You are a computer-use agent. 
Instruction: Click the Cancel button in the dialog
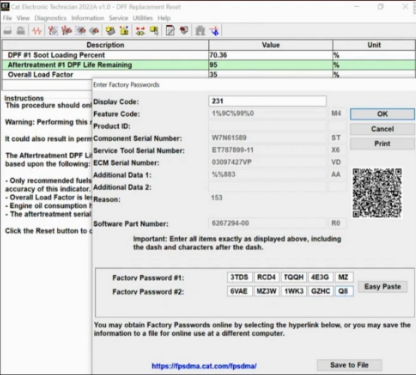[382, 129]
